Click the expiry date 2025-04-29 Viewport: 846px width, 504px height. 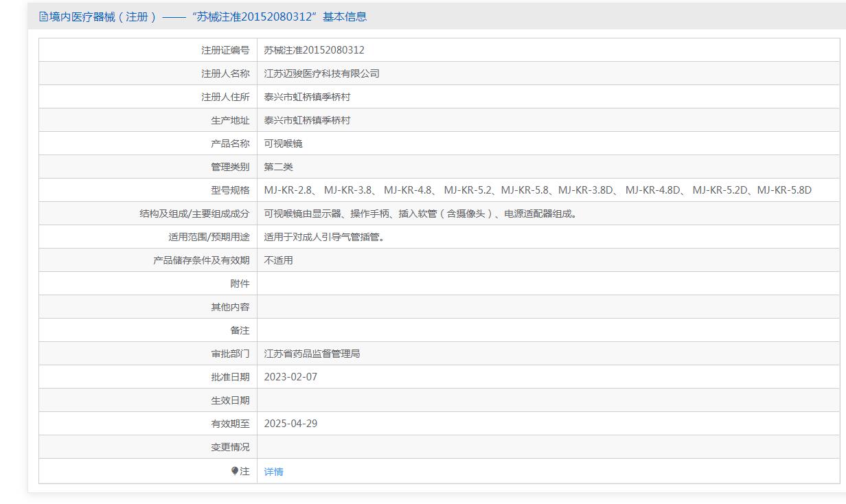[x=290, y=424]
